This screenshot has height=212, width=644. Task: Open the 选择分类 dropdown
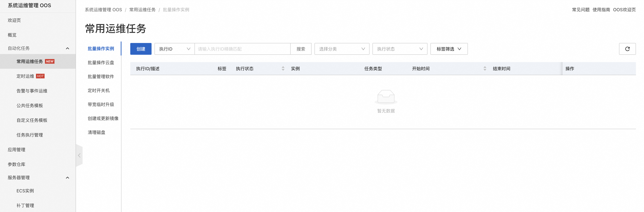pyautogui.click(x=342, y=49)
